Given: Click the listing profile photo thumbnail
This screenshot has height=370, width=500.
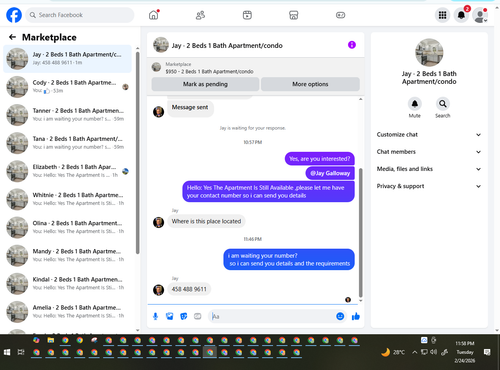Looking at the screenshot, I should 429,52.
